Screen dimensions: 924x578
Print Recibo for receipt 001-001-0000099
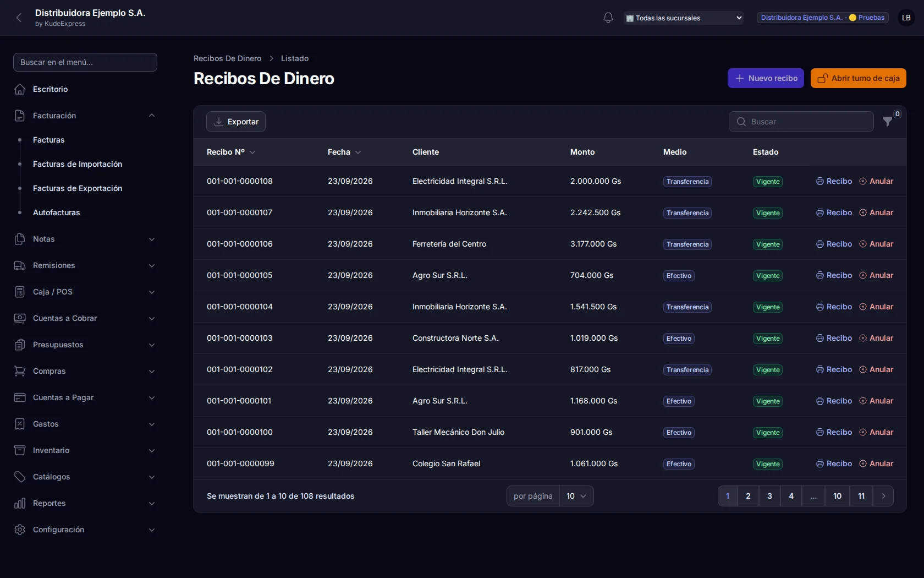point(834,464)
